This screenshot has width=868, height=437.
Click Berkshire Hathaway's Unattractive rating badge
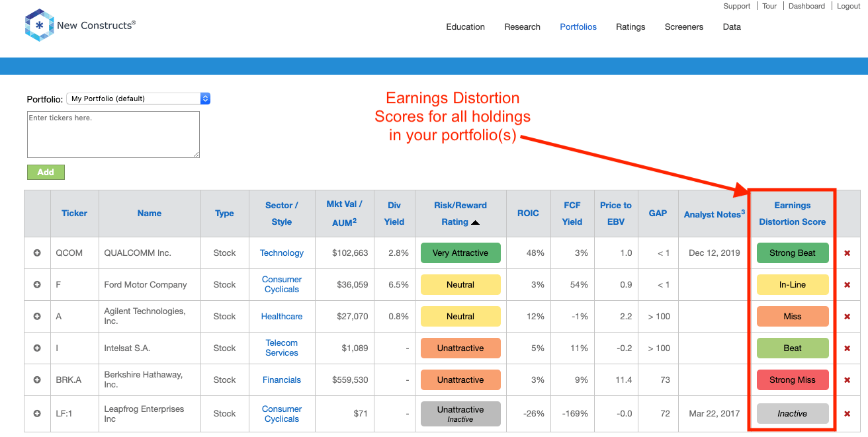[460, 380]
